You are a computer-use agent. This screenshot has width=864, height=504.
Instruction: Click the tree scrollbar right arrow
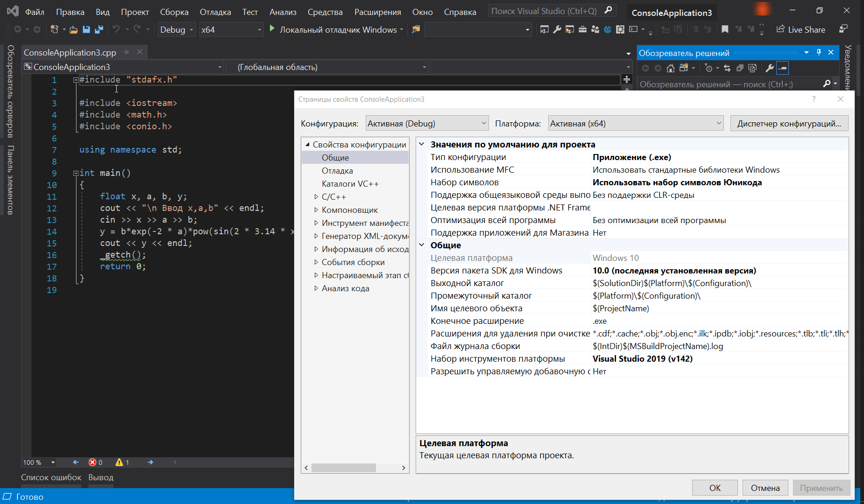point(404,468)
